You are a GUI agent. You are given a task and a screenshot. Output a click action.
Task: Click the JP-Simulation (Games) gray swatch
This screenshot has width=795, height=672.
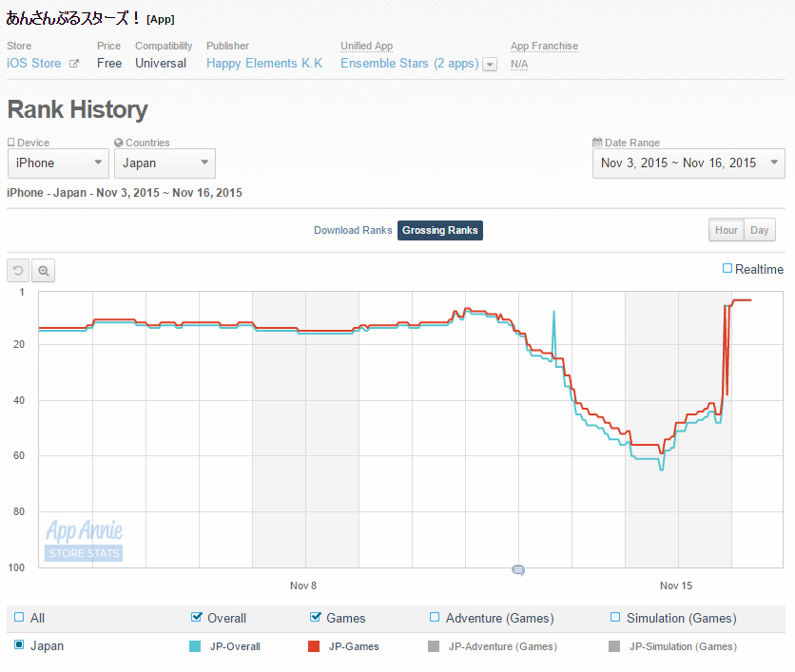pos(614,646)
